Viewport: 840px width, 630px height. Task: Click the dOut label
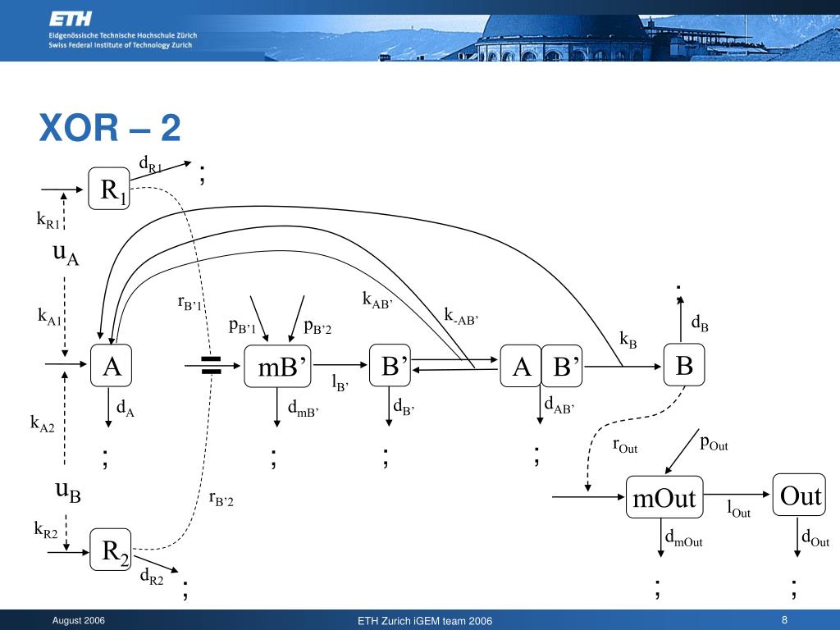tap(815, 537)
